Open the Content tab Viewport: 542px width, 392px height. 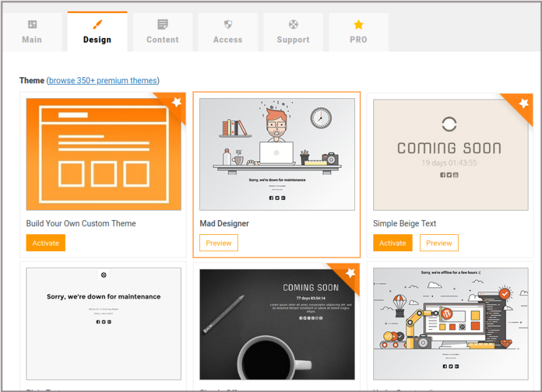click(x=163, y=39)
